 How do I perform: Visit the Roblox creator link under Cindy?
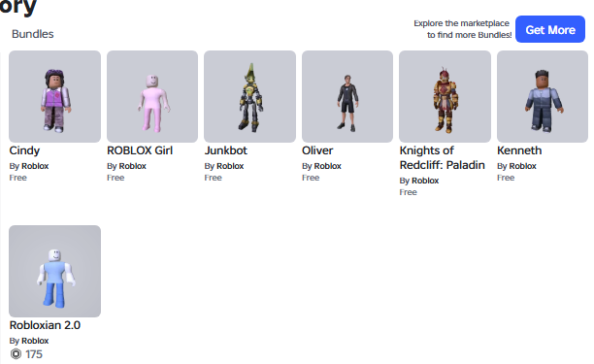[35, 166]
